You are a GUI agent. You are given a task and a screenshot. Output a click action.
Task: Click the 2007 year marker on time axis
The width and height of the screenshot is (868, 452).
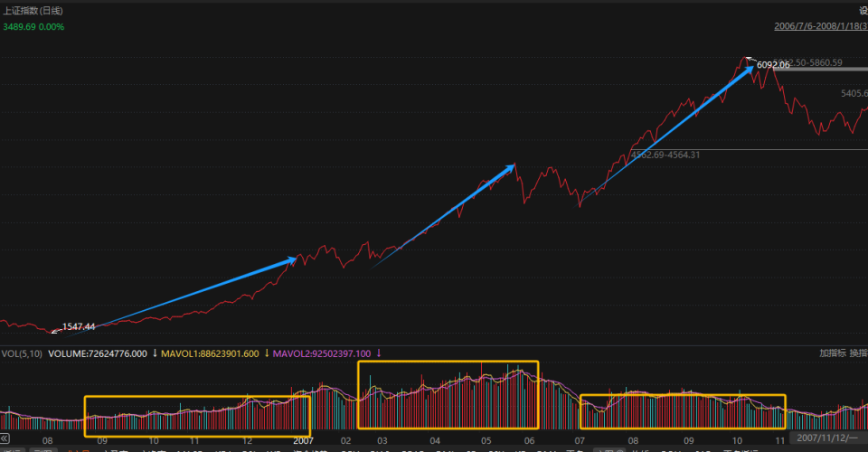pos(303,441)
